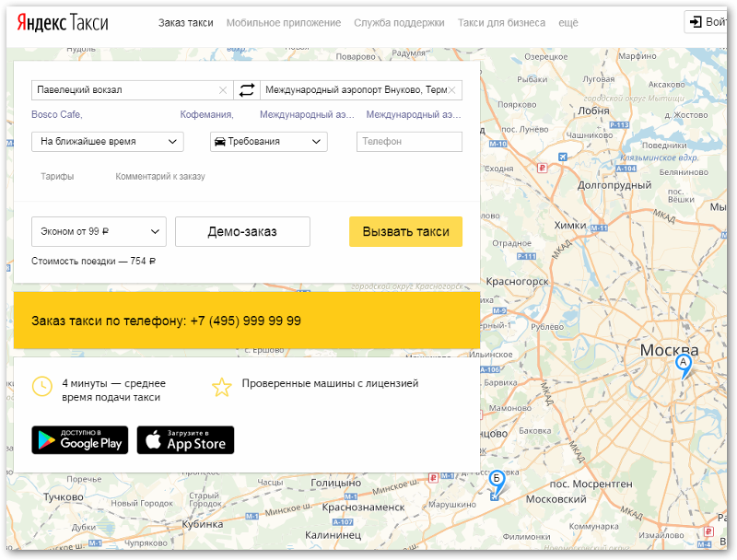Click the Яндекс Такси logo
Screen dimensions: 737x560
coord(63,22)
